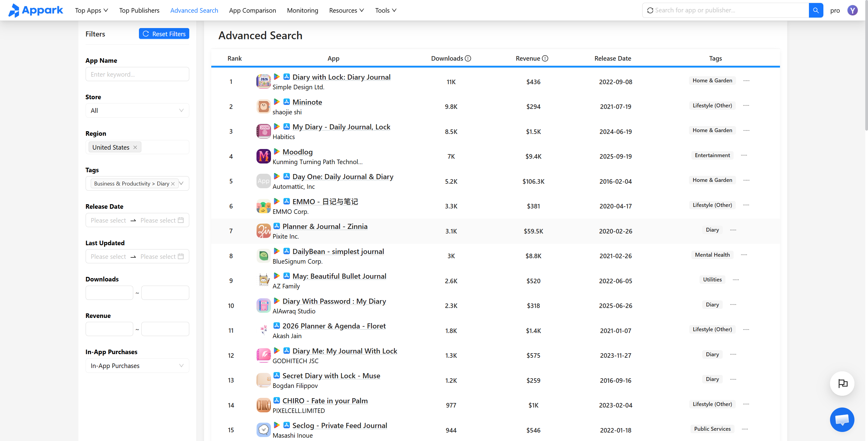This screenshot has height=441, width=868.
Task: Click the blue search magnifier button
Action: click(816, 10)
